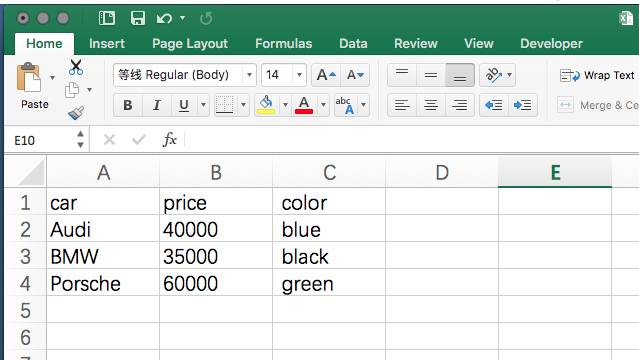Enable Wrap Text

(597, 75)
